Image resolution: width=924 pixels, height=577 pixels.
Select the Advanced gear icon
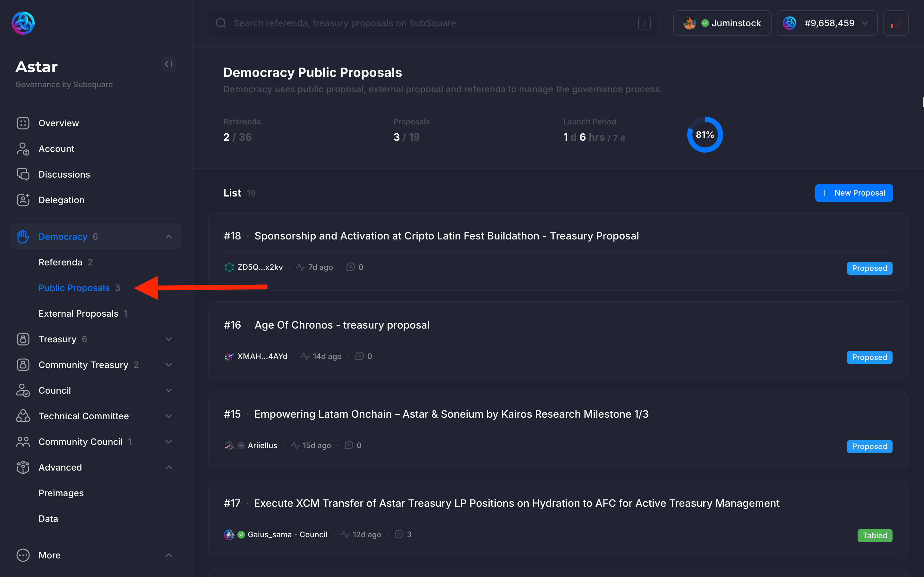[23, 467]
